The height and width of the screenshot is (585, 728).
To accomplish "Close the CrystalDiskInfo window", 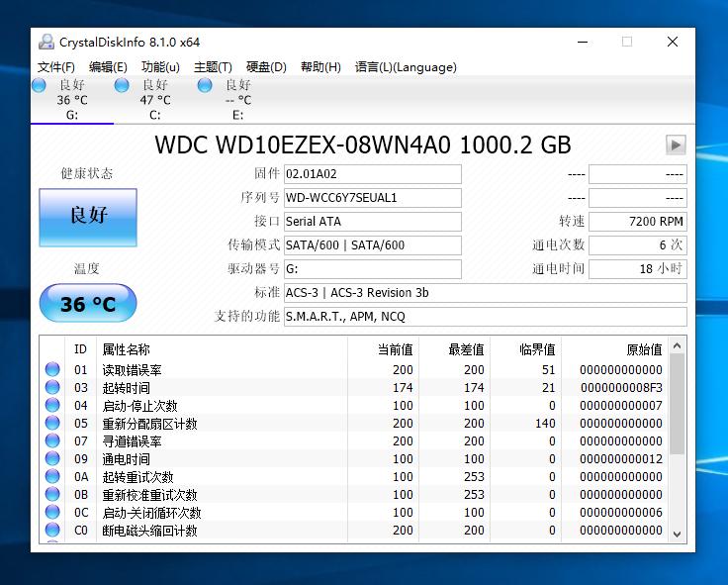I will coord(673,42).
